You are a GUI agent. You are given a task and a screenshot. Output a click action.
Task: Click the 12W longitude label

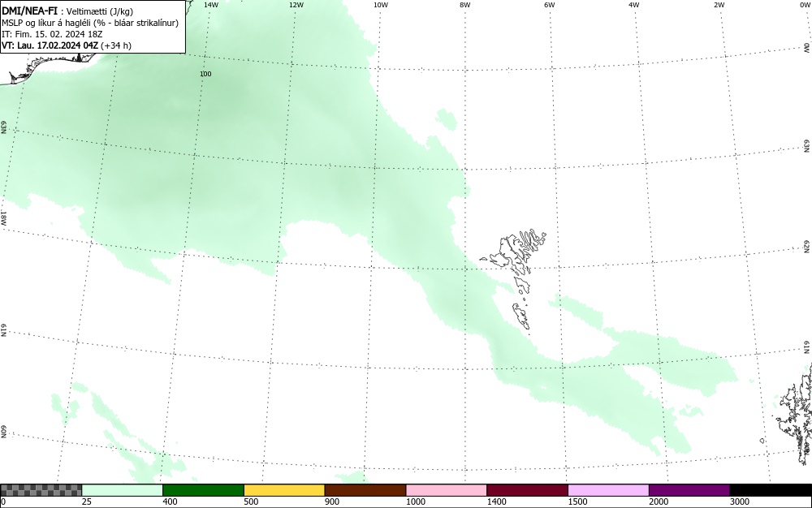pos(296,5)
